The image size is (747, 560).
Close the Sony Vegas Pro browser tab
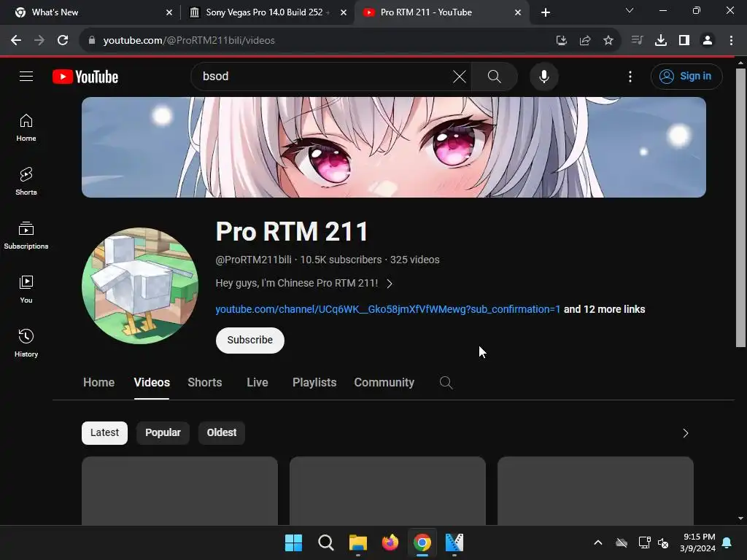point(344,12)
